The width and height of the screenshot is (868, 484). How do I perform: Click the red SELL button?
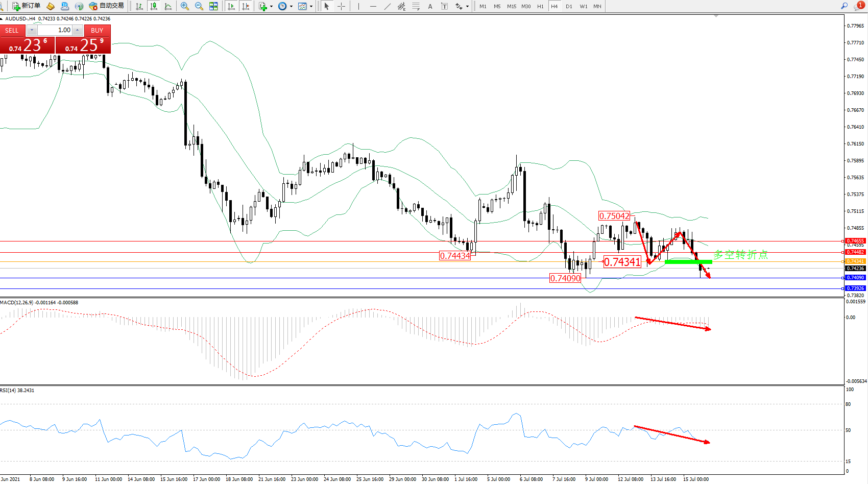(x=12, y=31)
